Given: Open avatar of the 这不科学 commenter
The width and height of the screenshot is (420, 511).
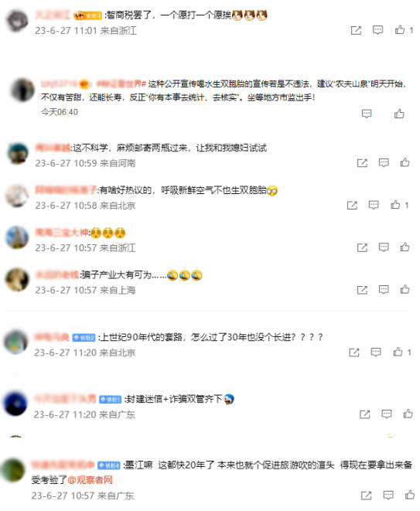Looking at the screenshot, I should click(x=19, y=154).
